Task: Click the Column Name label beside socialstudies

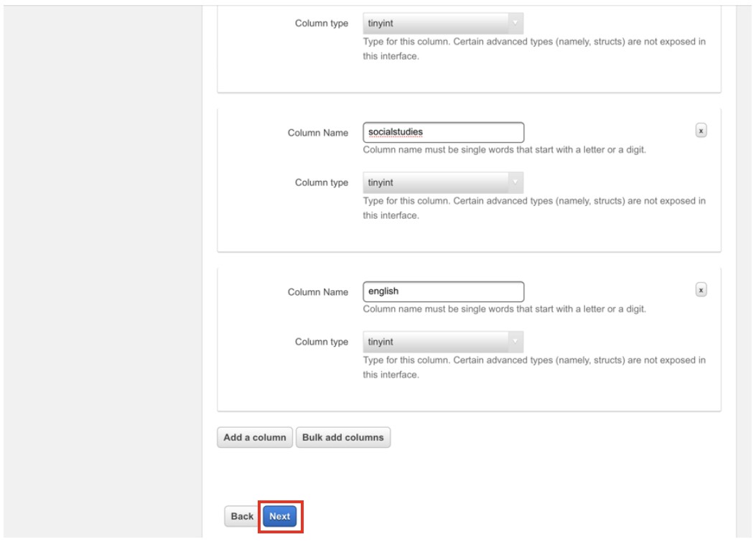Action: pyautogui.click(x=318, y=133)
